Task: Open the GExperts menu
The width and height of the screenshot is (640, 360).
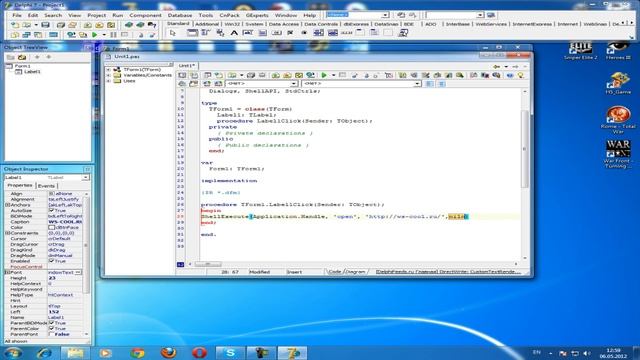Action: 257,15
